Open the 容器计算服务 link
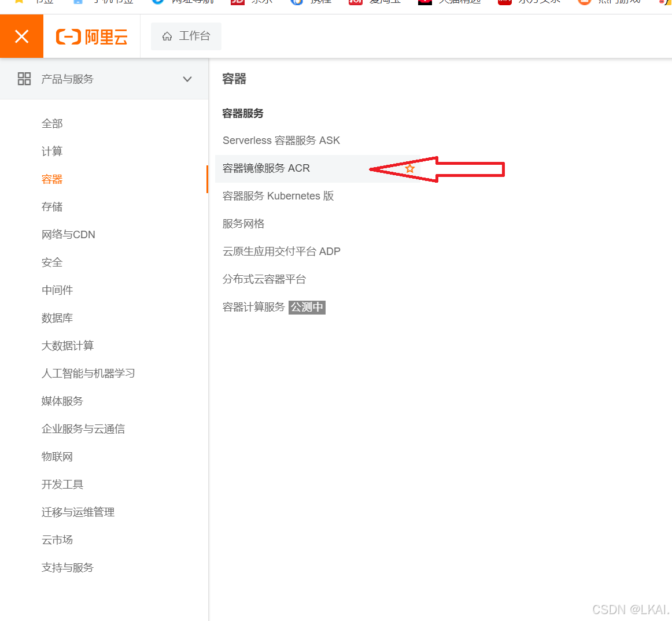Viewport: 672px width, 621px height. tap(254, 307)
